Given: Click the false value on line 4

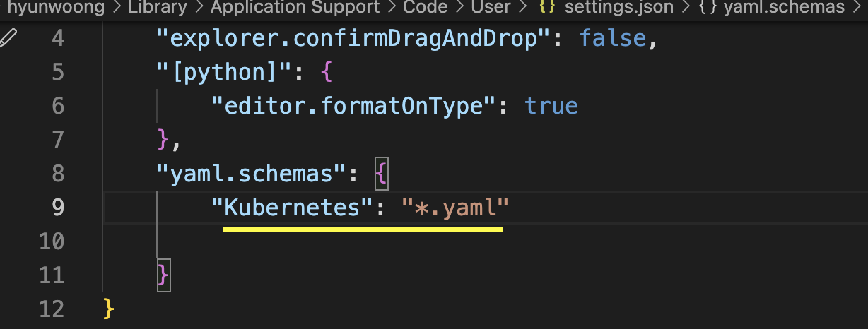Looking at the screenshot, I should [x=612, y=38].
